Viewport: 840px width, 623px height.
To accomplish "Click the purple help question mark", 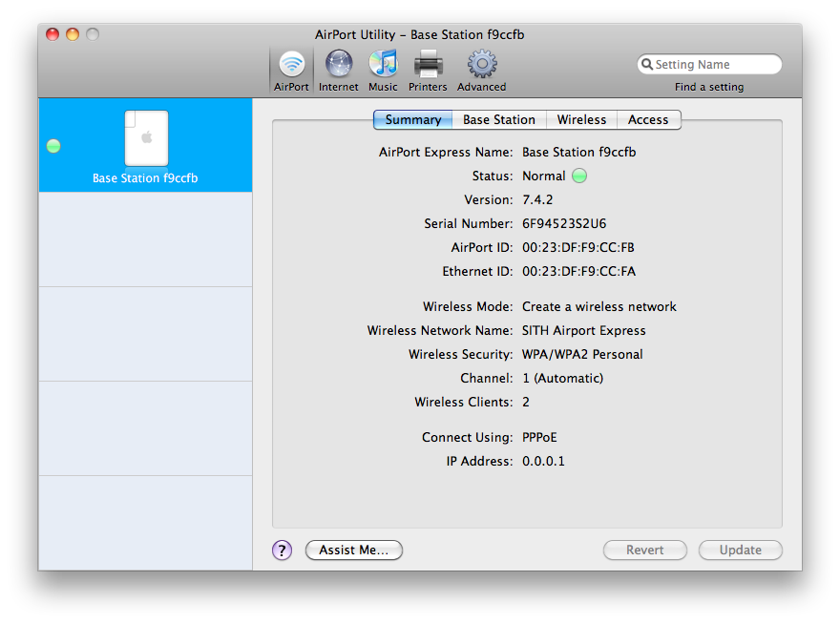I will pos(283,550).
